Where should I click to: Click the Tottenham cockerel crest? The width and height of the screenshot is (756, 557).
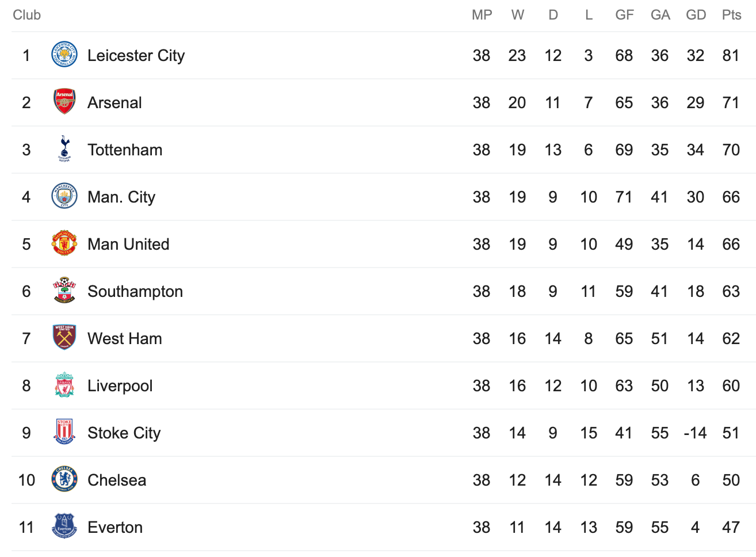pos(64,149)
